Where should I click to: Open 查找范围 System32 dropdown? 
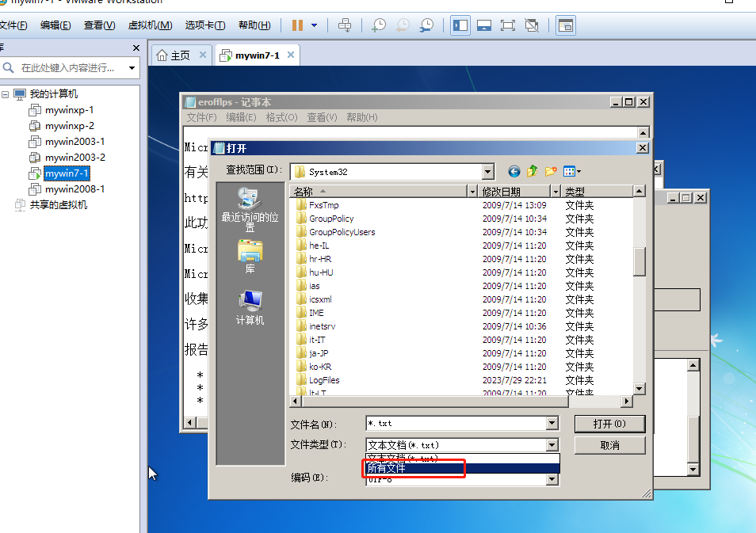[x=488, y=172]
